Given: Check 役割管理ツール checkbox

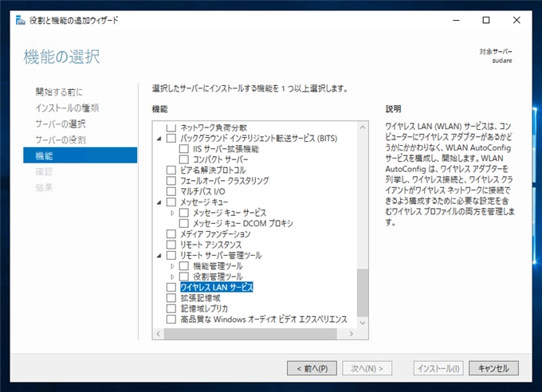Looking at the screenshot, I should [184, 276].
